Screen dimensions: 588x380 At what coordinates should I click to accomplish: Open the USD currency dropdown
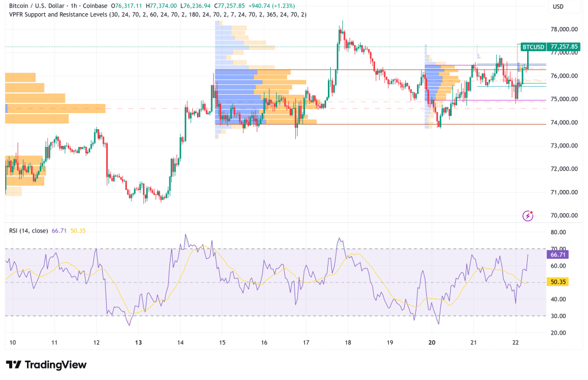click(x=558, y=6)
